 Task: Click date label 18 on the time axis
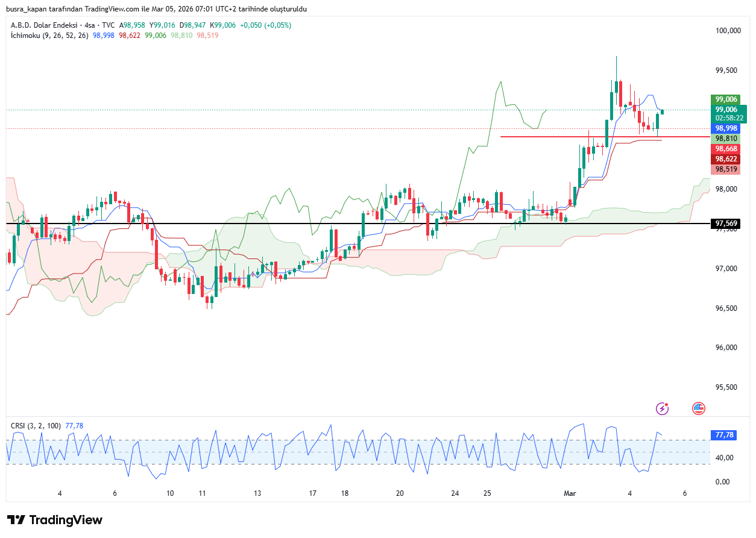(x=345, y=493)
